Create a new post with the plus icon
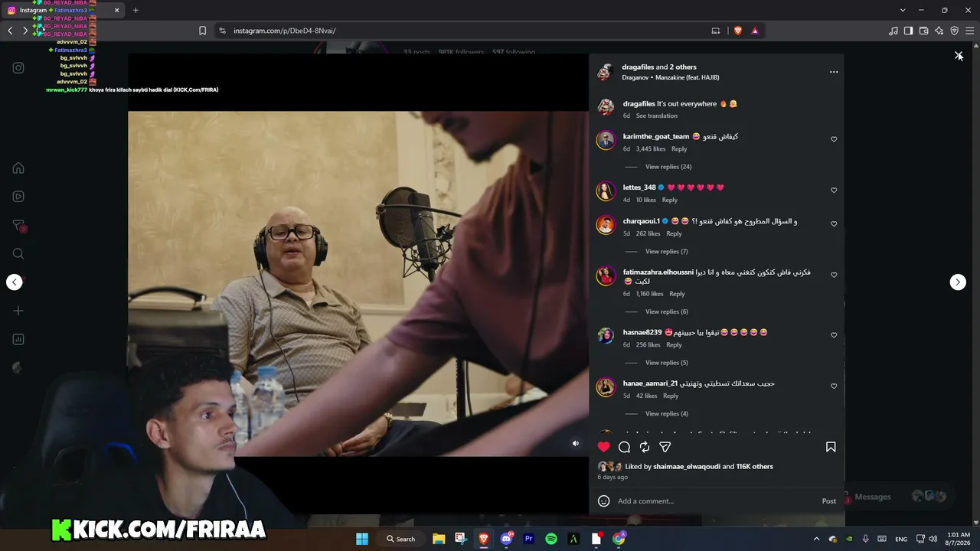 [x=18, y=311]
